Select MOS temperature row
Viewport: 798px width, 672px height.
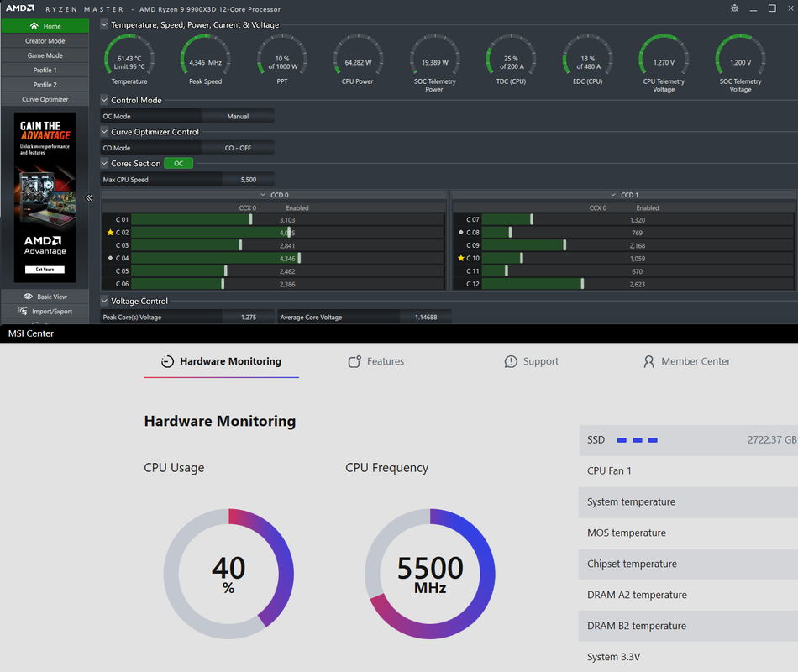(689, 533)
